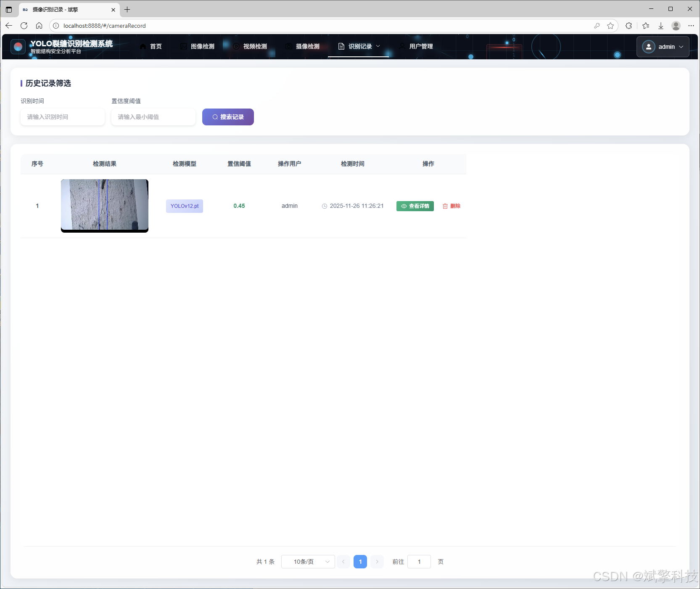Go back to previous browser page

tap(9, 26)
